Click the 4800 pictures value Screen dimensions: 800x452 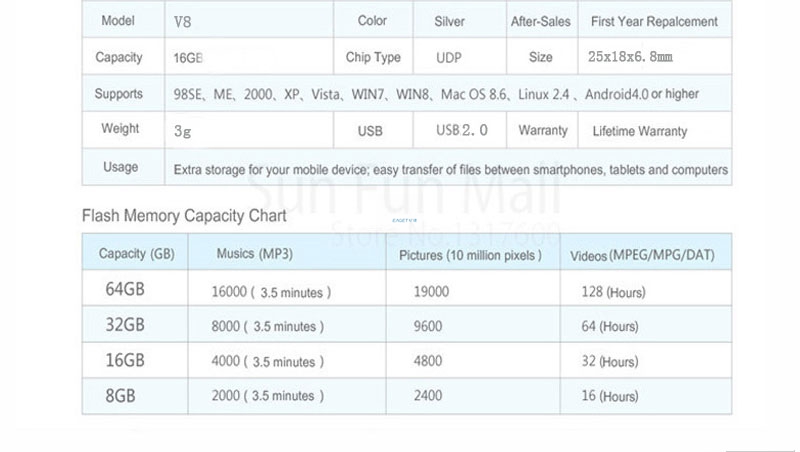(x=430, y=361)
